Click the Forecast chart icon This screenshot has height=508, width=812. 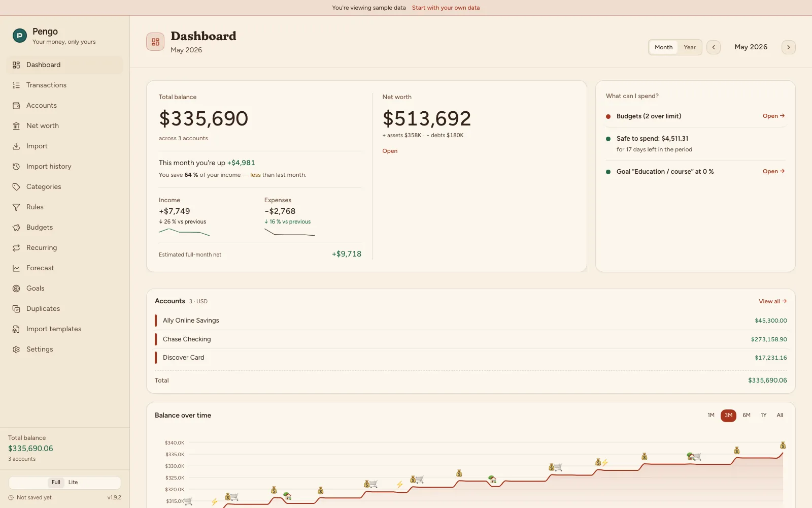[x=16, y=268]
